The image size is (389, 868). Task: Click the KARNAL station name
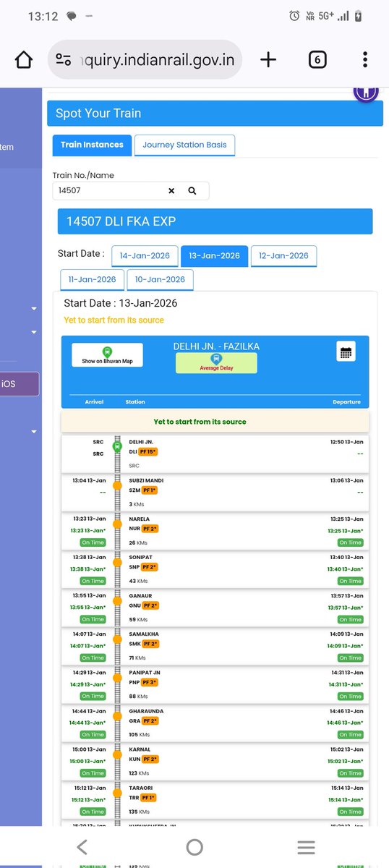140,749
